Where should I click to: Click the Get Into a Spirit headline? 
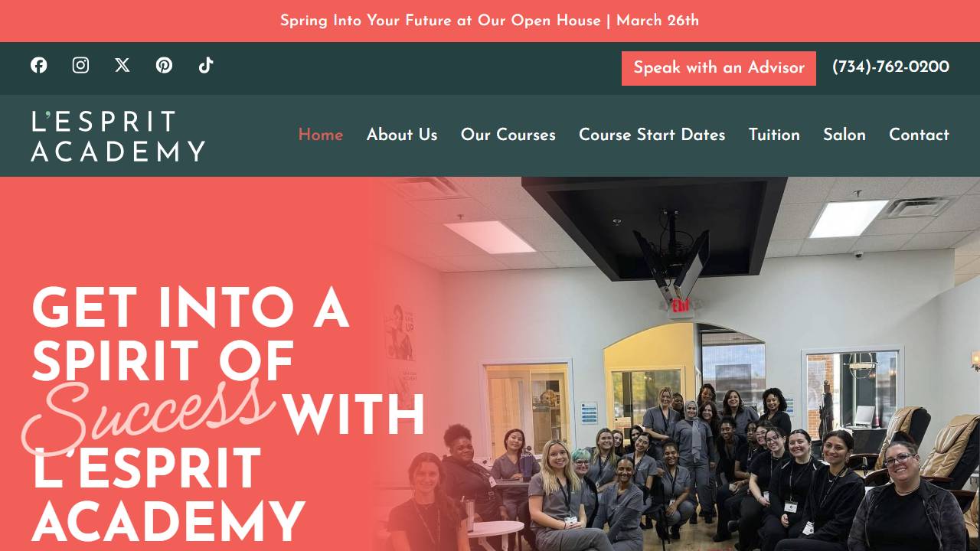click(x=190, y=335)
